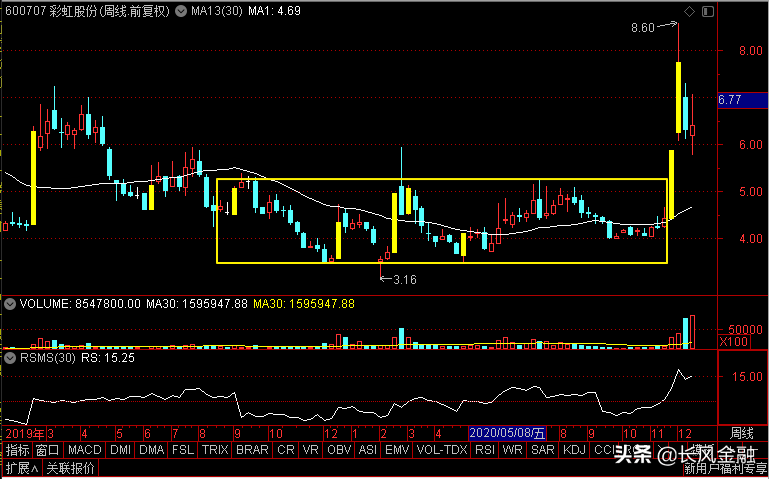Image resolution: width=770 pixels, height=479 pixels.
Task: Switch to the BRAR indicator tab
Action: point(251,450)
